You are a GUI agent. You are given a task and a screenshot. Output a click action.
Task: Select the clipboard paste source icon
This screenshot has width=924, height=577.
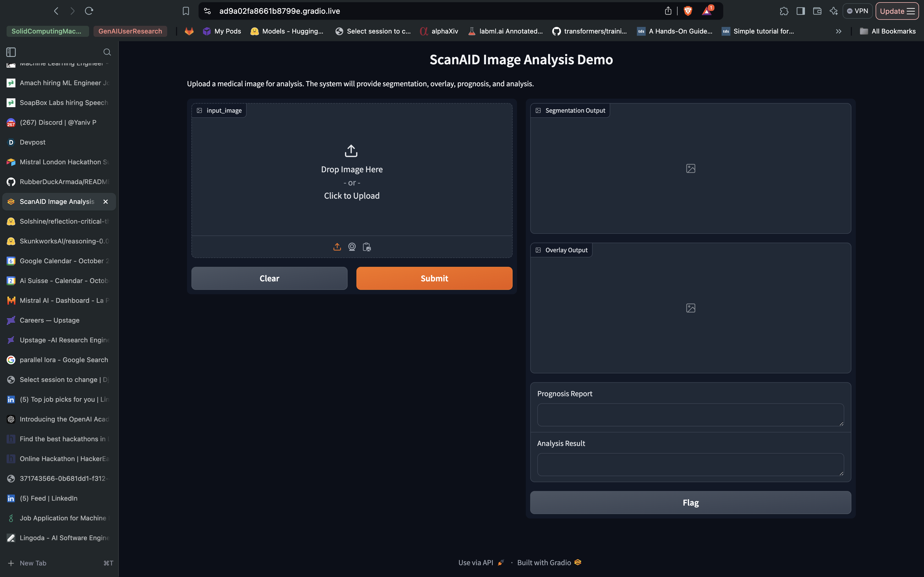[x=367, y=247]
